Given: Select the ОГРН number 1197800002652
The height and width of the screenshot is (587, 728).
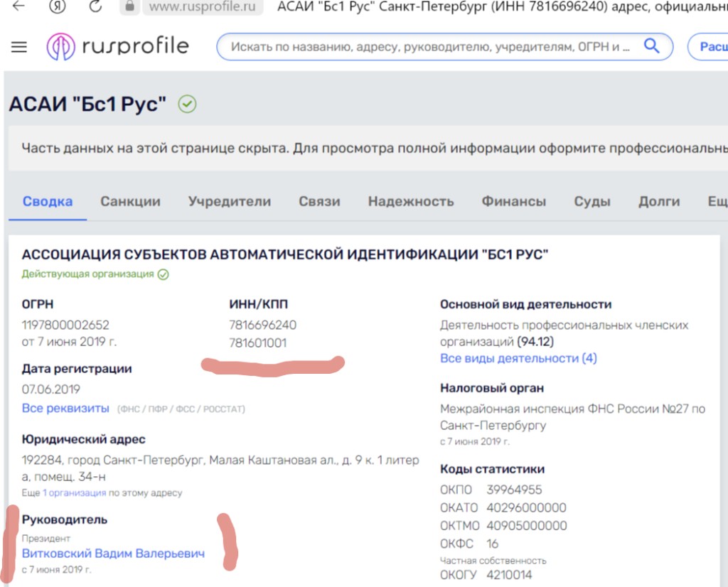Looking at the screenshot, I should (x=65, y=325).
